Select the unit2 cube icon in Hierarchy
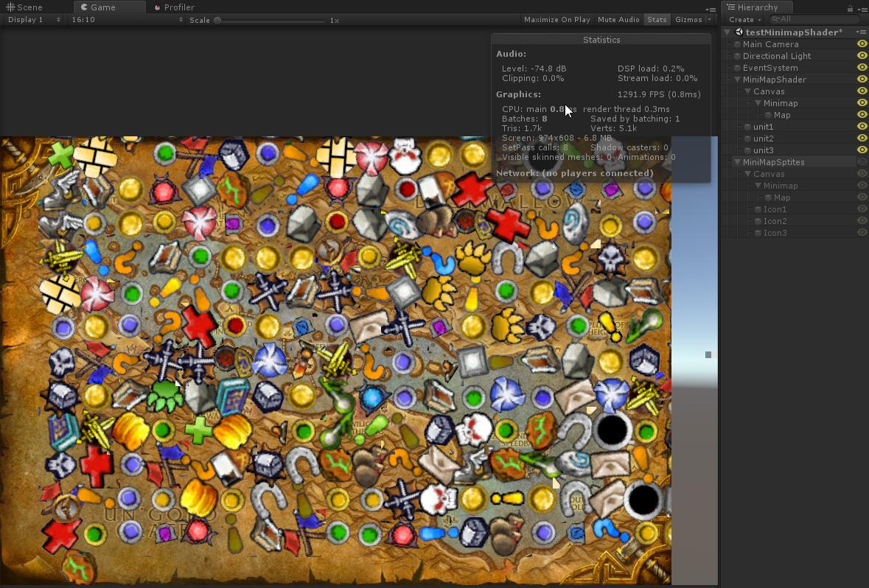869x588 pixels. click(747, 139)
